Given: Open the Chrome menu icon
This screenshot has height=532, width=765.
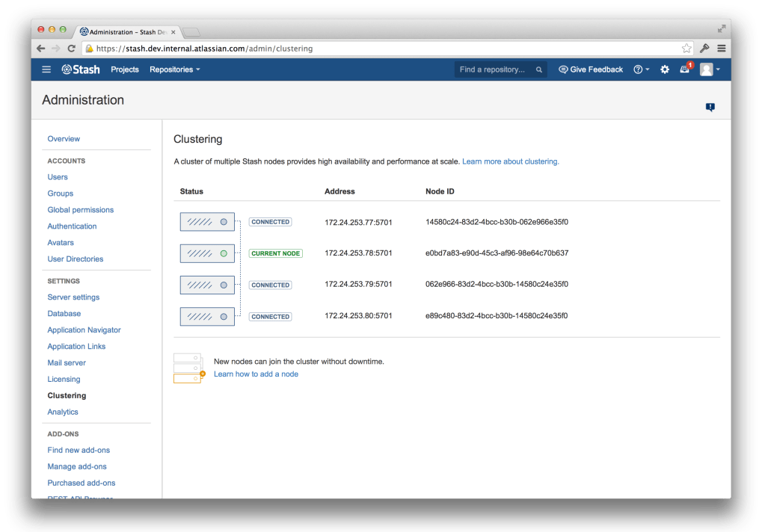Looking at the screenshot, I should pos(721,49).
